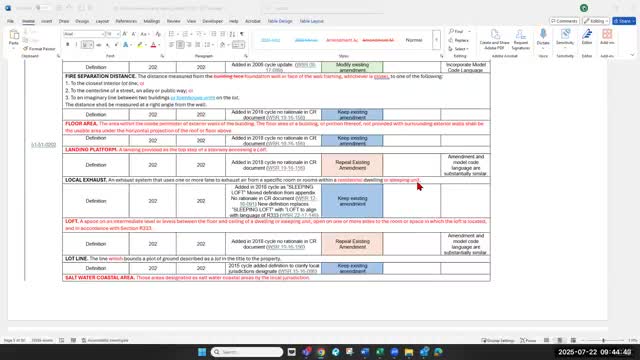
Task: Switch to the Review tab
Action: tap(173, 21)
